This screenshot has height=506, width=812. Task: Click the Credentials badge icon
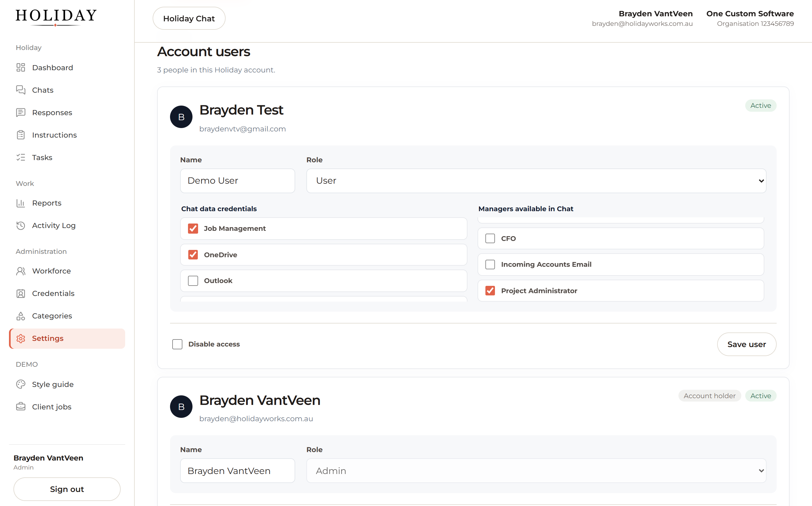pyautogui.click(x=21, y=293)
